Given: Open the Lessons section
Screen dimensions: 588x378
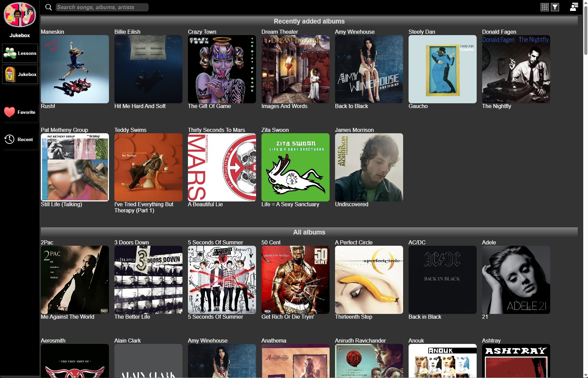Looking at the screenshot, I should click(x=20, y=53).
